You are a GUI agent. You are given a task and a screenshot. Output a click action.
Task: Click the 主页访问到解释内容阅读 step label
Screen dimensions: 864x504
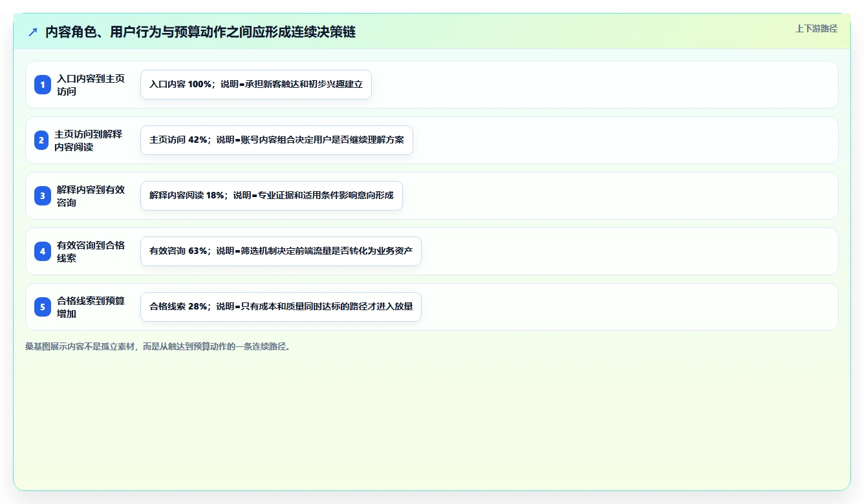click(x=88, y=140)
